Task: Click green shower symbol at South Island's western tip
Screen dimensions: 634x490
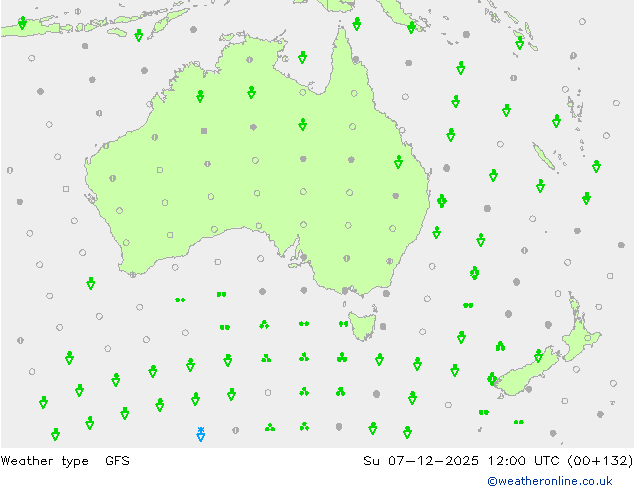Action: tap(492, 379)
